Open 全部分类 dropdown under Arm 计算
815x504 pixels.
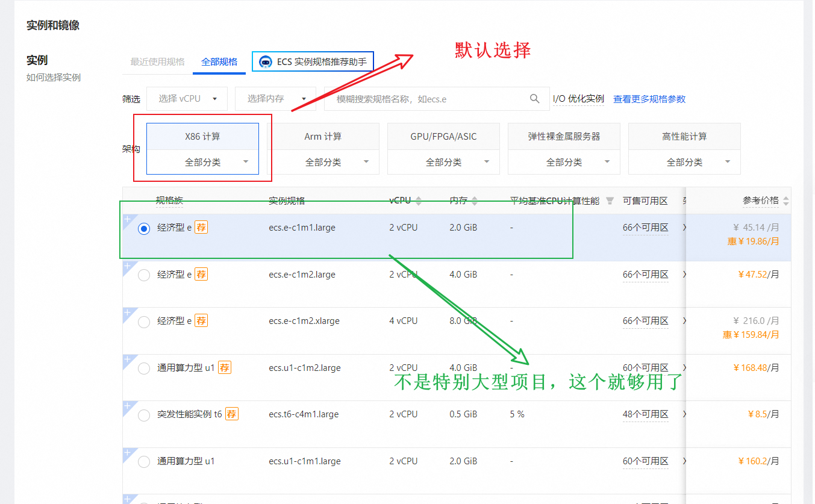coord(323,162)
